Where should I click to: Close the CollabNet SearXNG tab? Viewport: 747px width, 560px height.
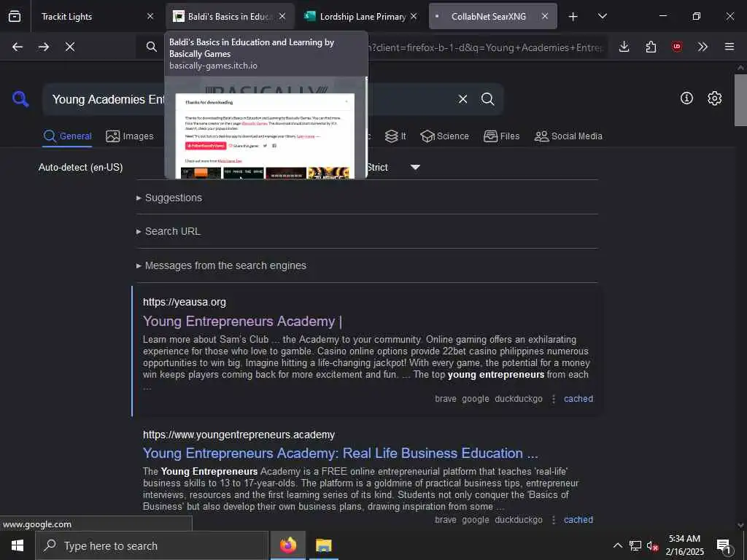[544, 16]
